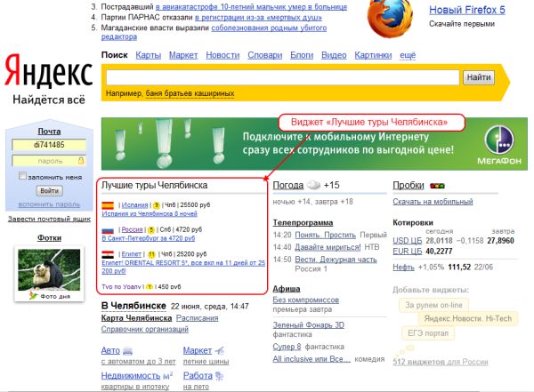Click Вести. Дежурная часть link

(336, 260)
